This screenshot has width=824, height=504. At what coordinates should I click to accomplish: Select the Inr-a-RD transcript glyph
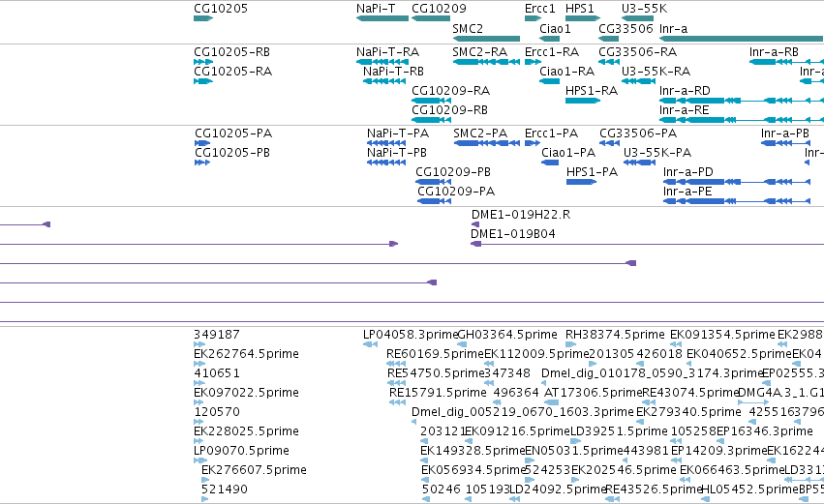click(741, 101)
